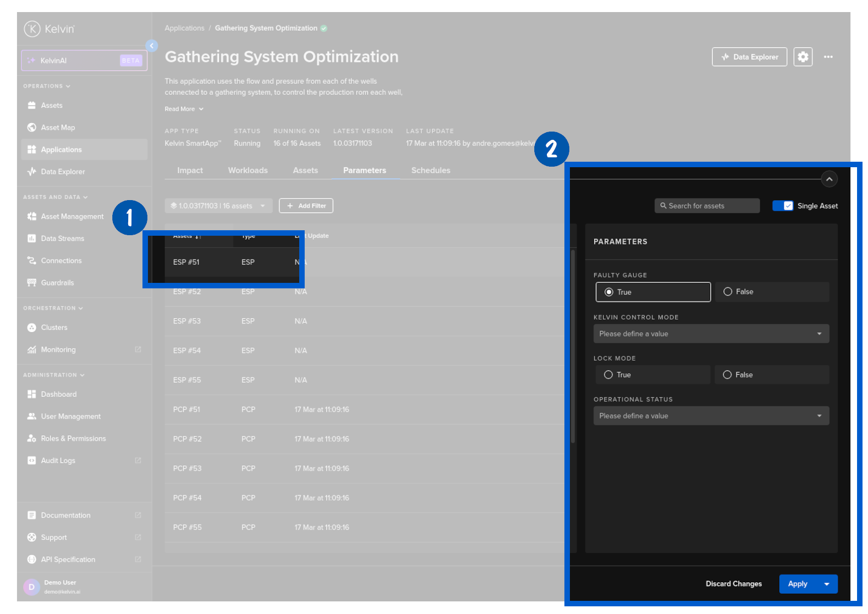The width and height of the screenshot is (868, 614).
Task: Open Asset Map in the sidebar
Action: pyautogui.click(x=58, y=128)
